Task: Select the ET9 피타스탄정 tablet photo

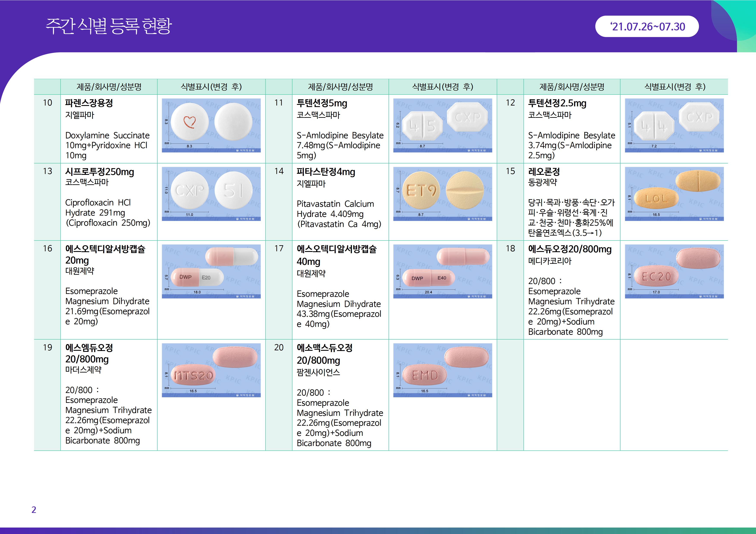Action: [x=442, y=194]
